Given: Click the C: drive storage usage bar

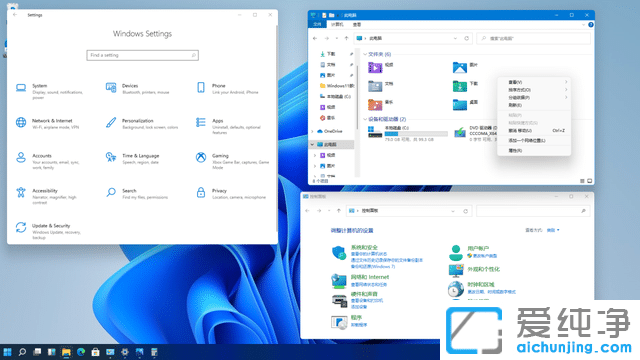Looking at the screenshot, I should 416,133.
